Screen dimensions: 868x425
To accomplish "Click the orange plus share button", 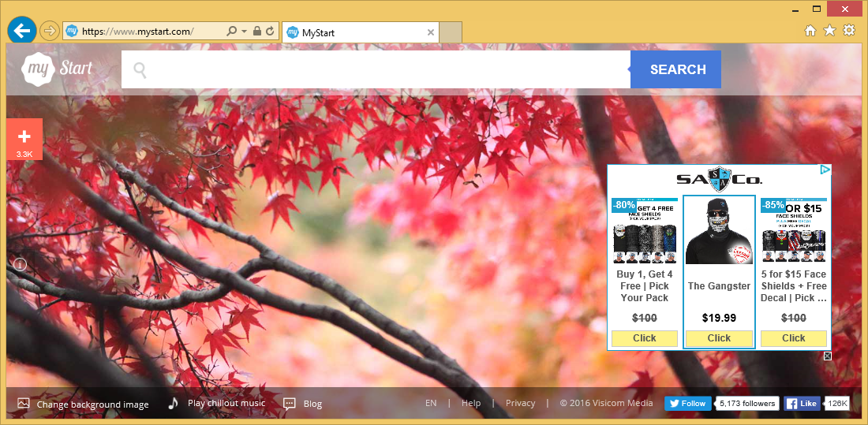I will click(x=24, y=139).
